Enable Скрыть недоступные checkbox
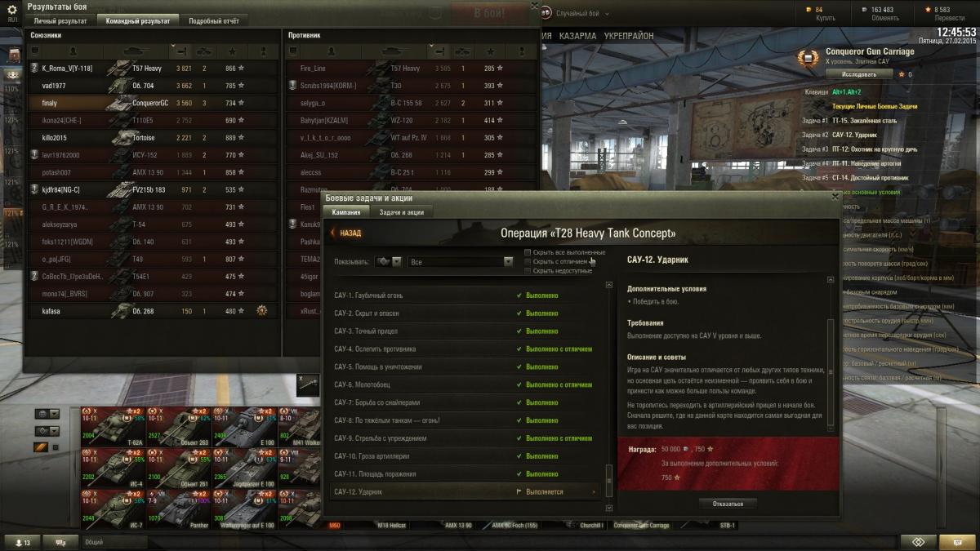This screenshot has width=980, height=551. coord(528,270)
